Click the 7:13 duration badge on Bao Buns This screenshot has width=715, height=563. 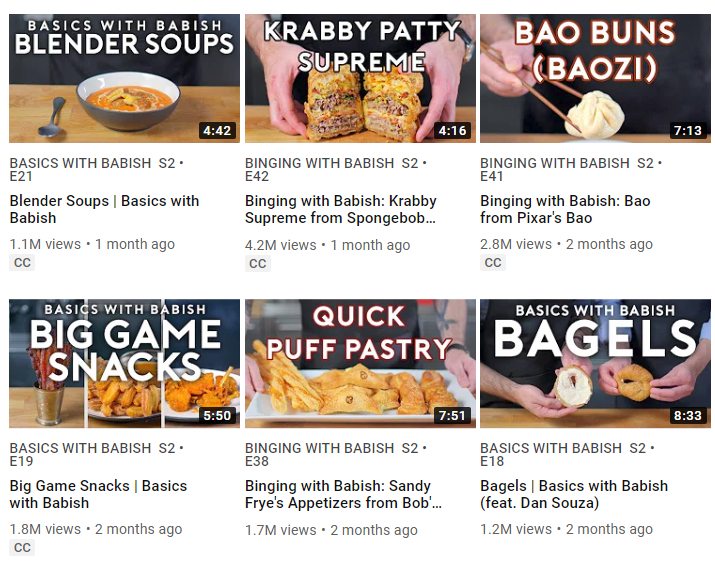tap(688, 131)
